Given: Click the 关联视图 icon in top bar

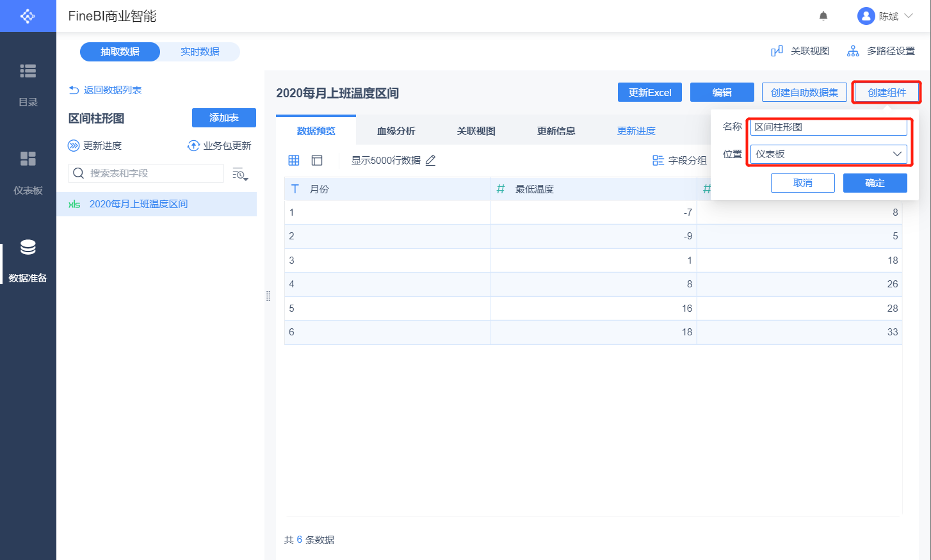Looking at the screenshot, I should [777, 51].
